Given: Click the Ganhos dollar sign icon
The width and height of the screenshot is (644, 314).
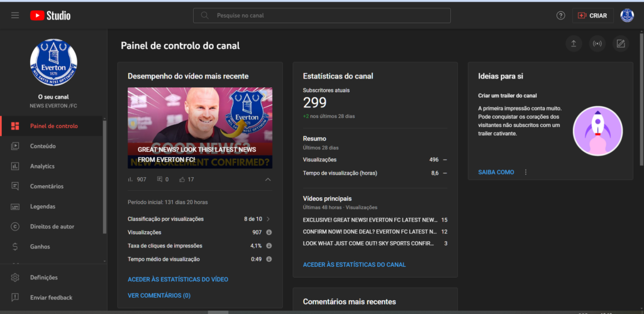Looking at the screenshot, I should pyautogui.click(x=15, y=246).
